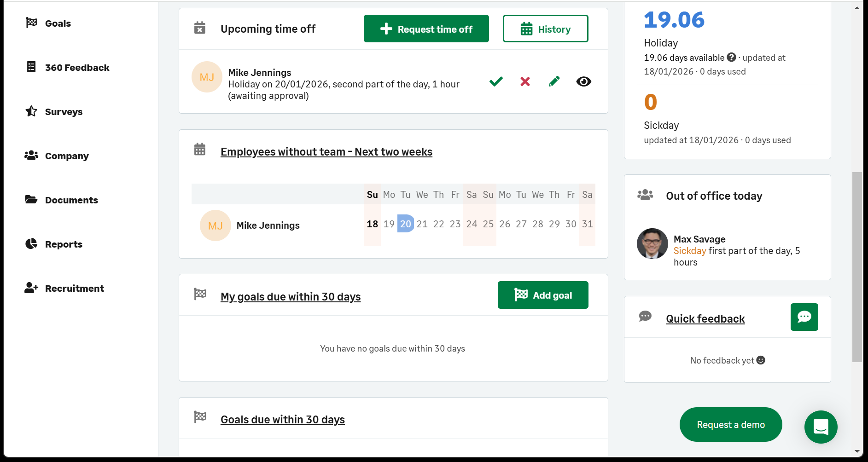Click the green Quick feedback chat button
The image size is (868, 462).
(804, 317)
